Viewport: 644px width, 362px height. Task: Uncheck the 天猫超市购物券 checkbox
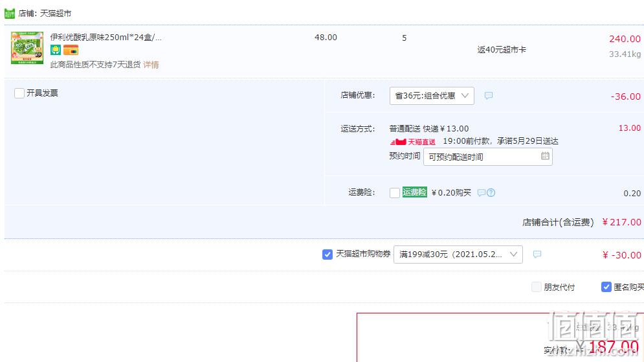(x=328, y=255)
